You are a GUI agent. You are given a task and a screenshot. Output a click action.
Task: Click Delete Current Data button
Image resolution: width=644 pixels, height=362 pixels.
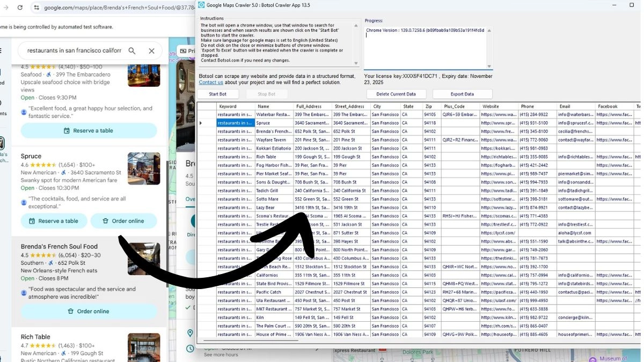tap(396, 94)
